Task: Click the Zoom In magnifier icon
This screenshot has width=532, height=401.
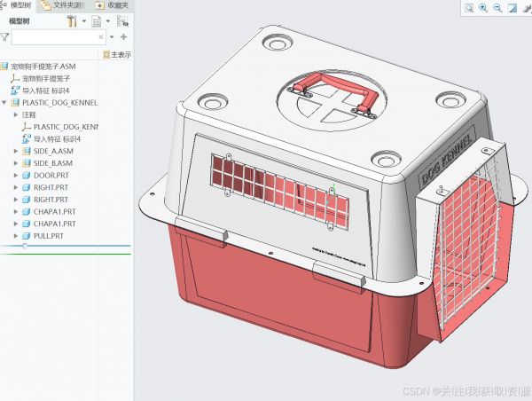Action: pyautogui.click(x=483, y=8)
